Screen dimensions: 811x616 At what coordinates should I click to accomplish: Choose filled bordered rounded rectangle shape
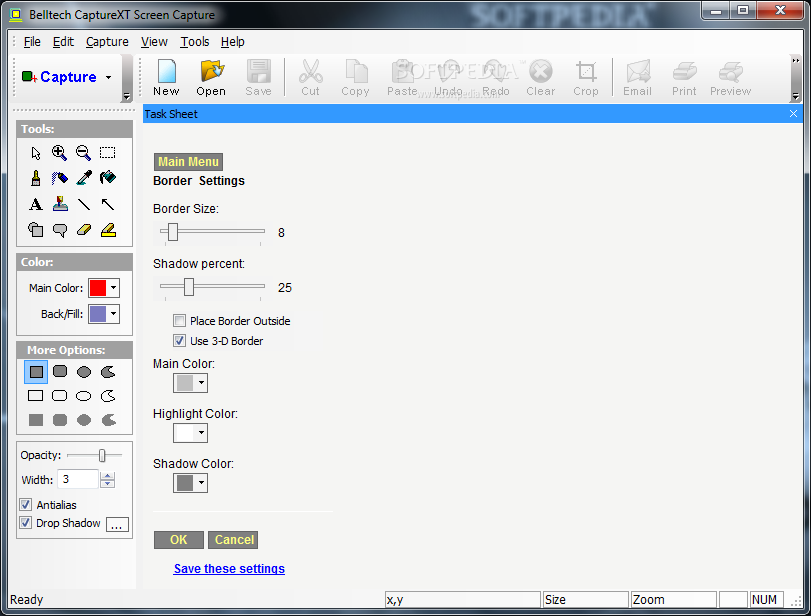[x=60, y=372]
